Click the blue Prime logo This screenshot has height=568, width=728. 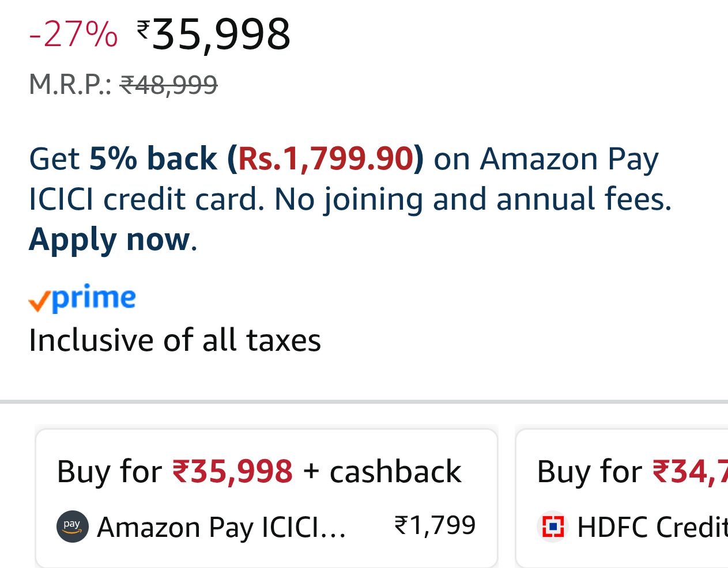[x=93, y=298]
